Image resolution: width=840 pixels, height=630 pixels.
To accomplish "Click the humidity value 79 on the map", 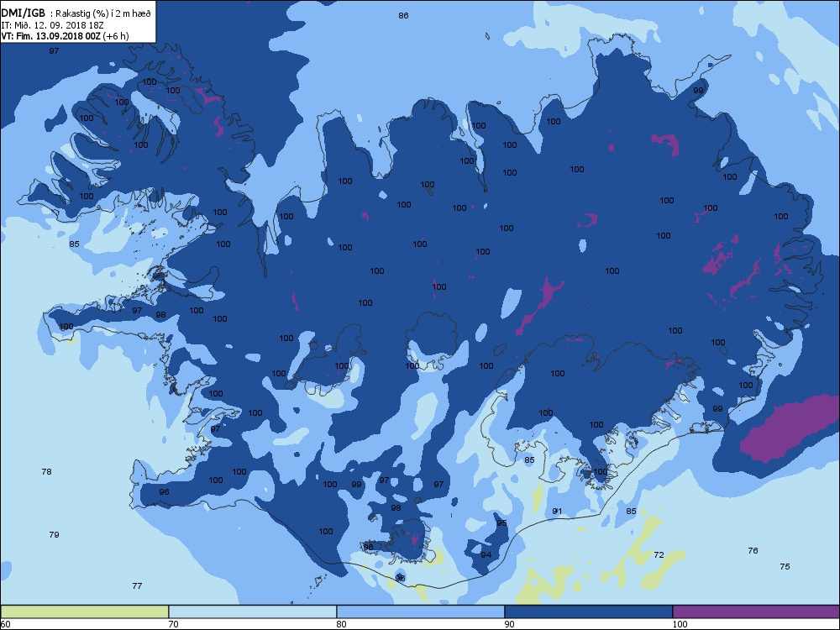I will pos(54,534).
